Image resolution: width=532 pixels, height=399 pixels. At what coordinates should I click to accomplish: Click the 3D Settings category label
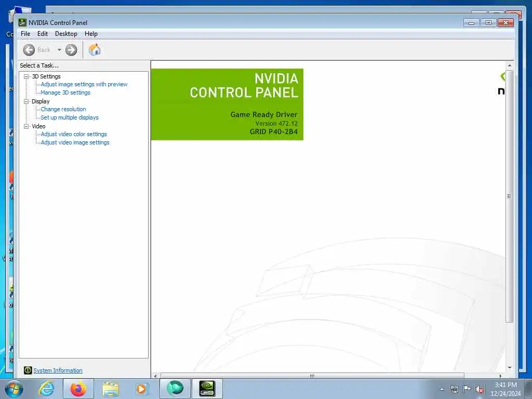46,77
